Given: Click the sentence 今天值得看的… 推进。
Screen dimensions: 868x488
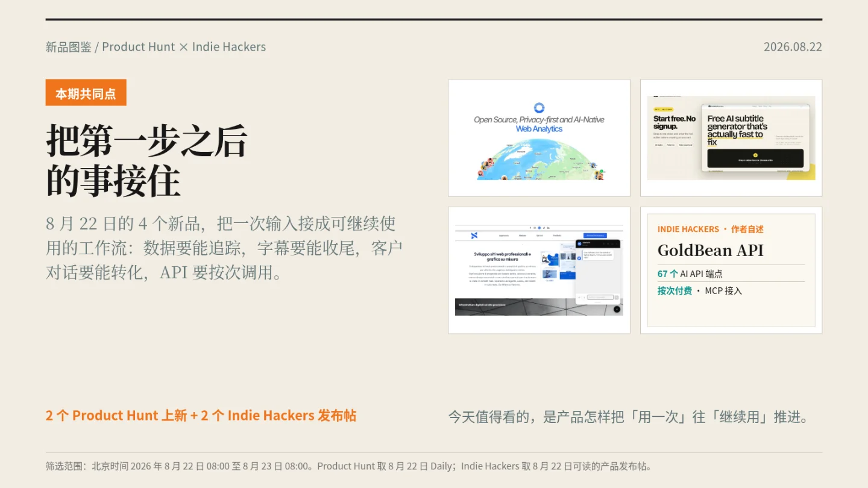Looking at the screenshot, I should tap(628, 416).
